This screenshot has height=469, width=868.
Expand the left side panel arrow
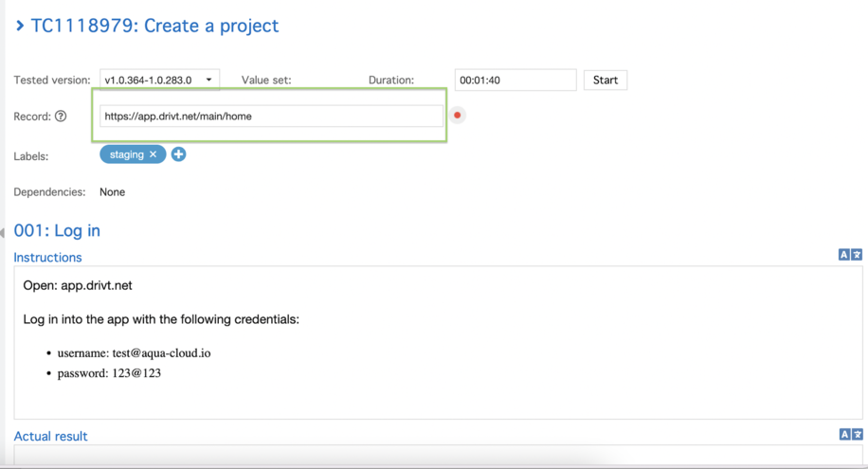pos(3,232)
